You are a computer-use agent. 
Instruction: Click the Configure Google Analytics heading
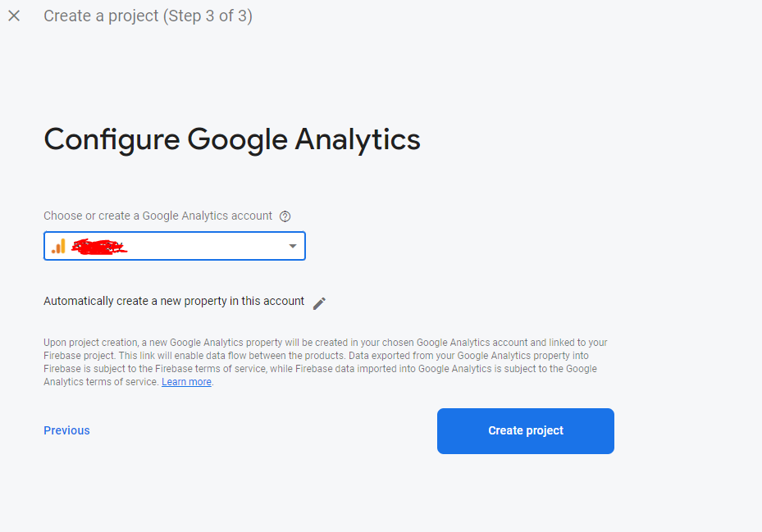[231, 139]
